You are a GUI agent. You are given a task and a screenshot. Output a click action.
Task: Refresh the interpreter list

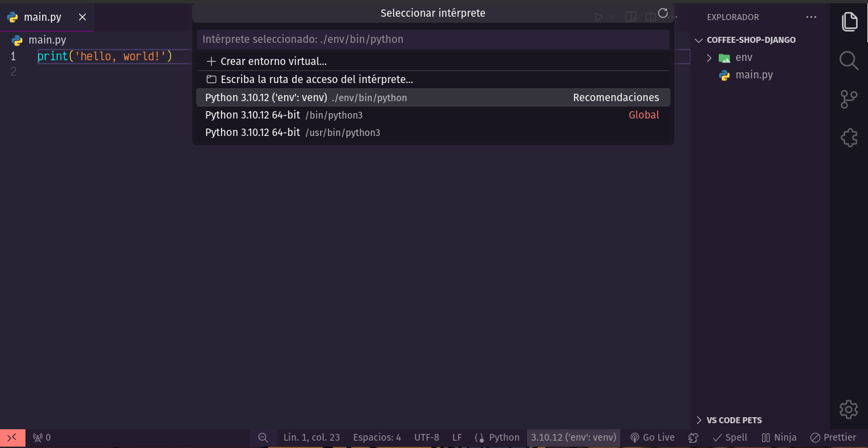point(663,13)
